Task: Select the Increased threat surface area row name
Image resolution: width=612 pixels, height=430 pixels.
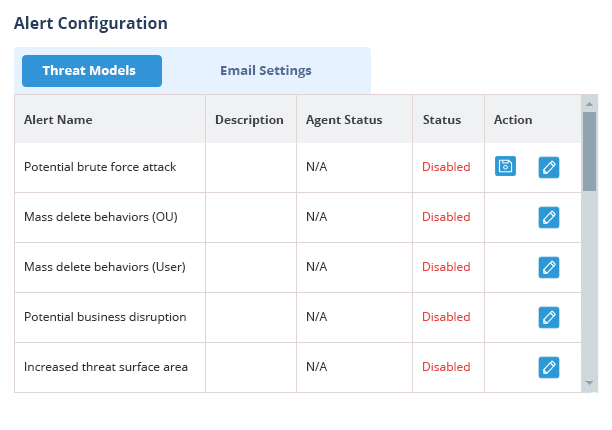Action: [106, 367]
